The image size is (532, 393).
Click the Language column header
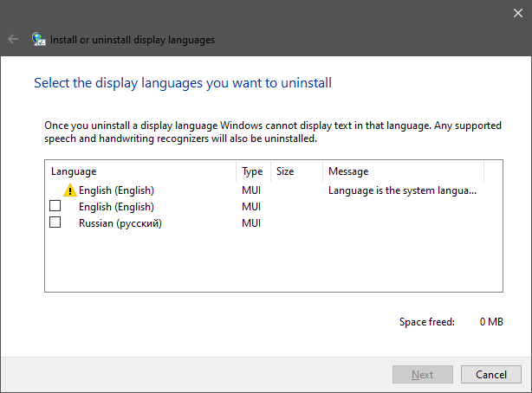pos(140,171)
